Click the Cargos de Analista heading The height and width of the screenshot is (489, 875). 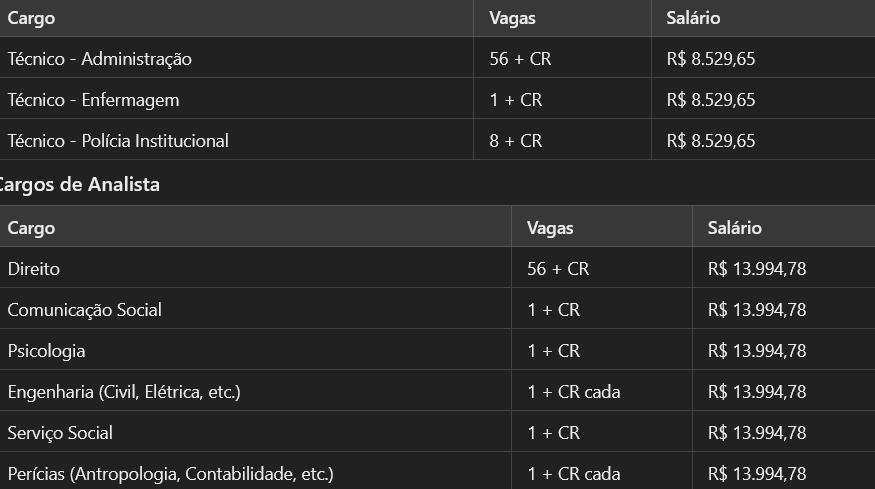(x=78, y=184)
